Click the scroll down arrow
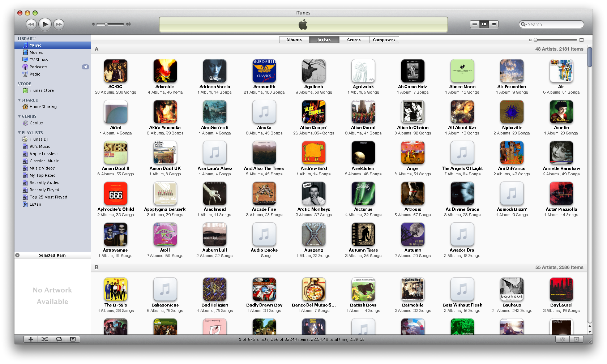The image size is (607, 364). click(x=590, y=331)
